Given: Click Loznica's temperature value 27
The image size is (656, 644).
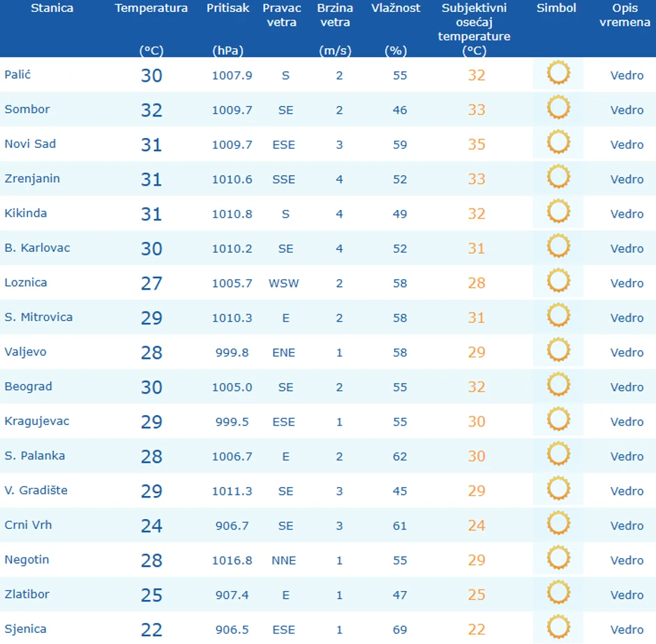Looking at the screenshot, I should [151, 283].
